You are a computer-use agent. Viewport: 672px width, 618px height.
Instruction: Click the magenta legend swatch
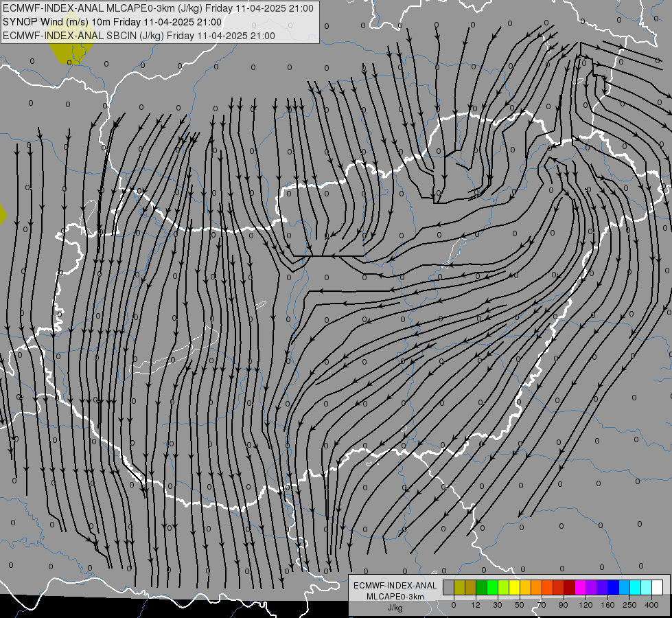click(x=580, y=588)
